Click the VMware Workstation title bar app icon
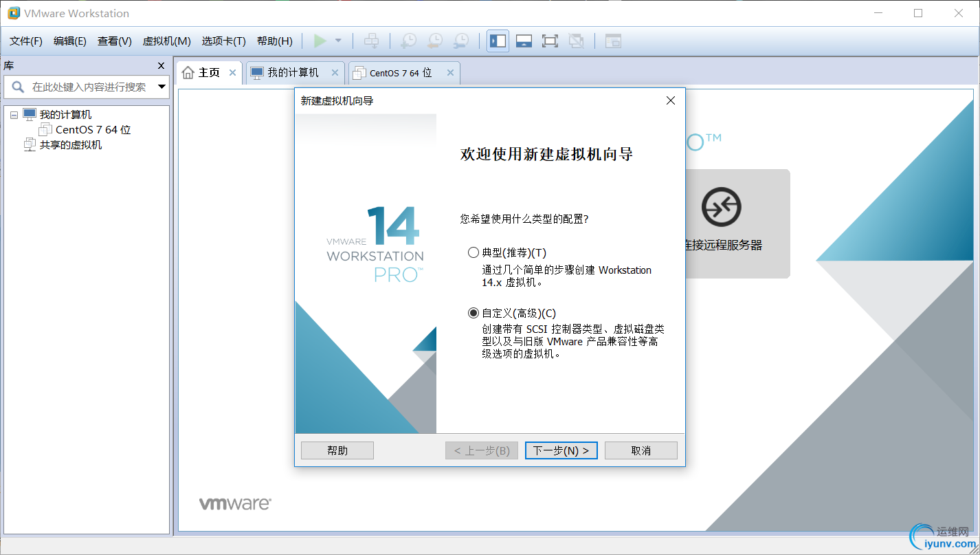Viewport: 980px width, 555px height. coord(14,13)
